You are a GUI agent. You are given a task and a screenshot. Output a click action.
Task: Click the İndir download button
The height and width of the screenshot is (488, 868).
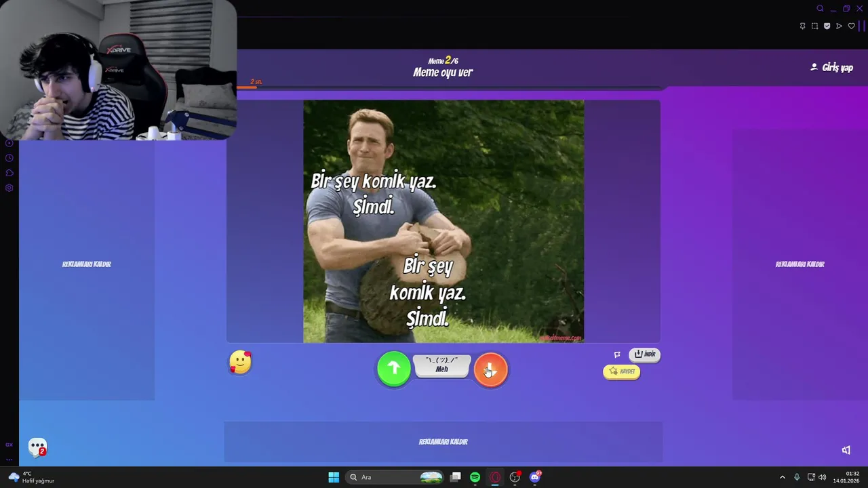click(x=644, y=354)
